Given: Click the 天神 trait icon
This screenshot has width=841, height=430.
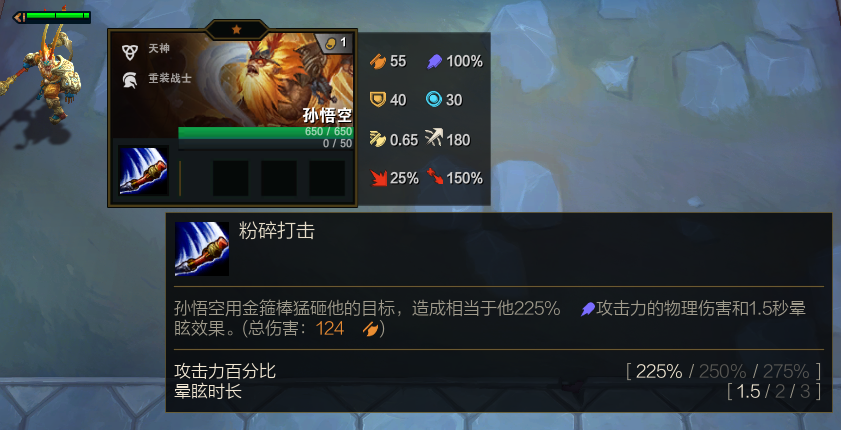Looking at the screenshot, I should click(129, 51).
